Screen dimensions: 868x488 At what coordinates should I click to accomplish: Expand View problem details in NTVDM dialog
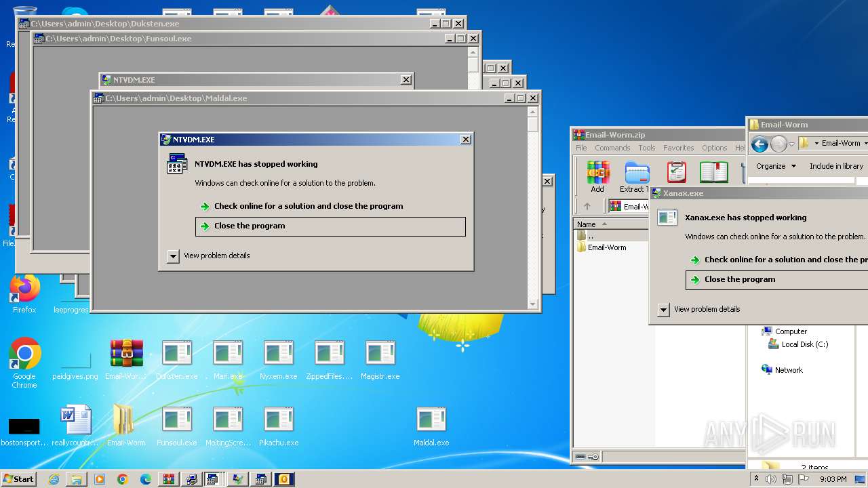(173, 256)
